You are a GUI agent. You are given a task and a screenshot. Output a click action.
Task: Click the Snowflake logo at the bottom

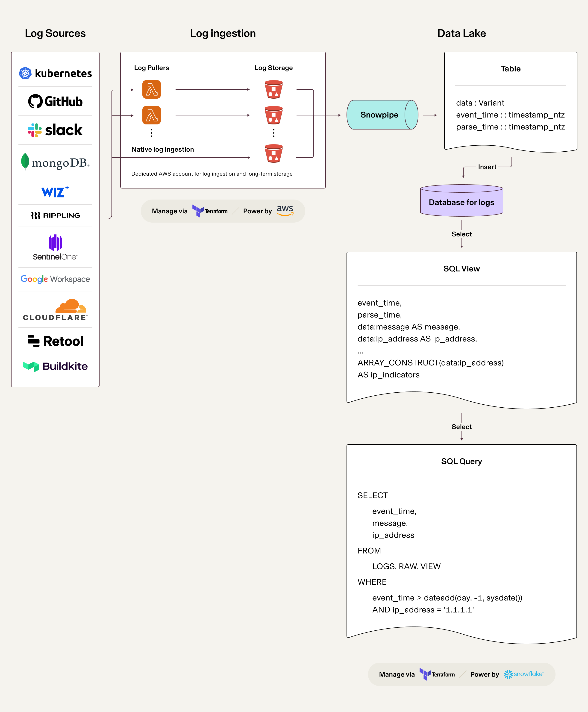click(x=523, y=674)
